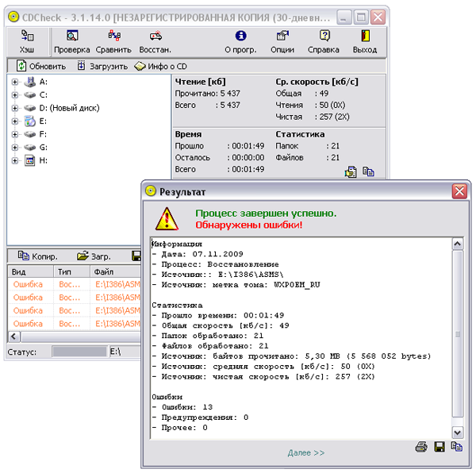Select last Ошибка row in log
The image size is (476, 473).
(75, 324)
